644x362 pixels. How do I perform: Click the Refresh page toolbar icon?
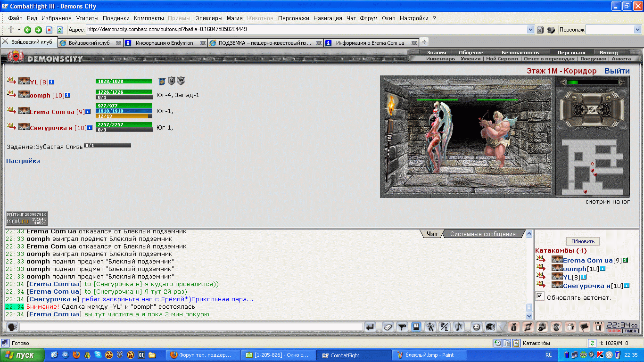coord(60,30)
